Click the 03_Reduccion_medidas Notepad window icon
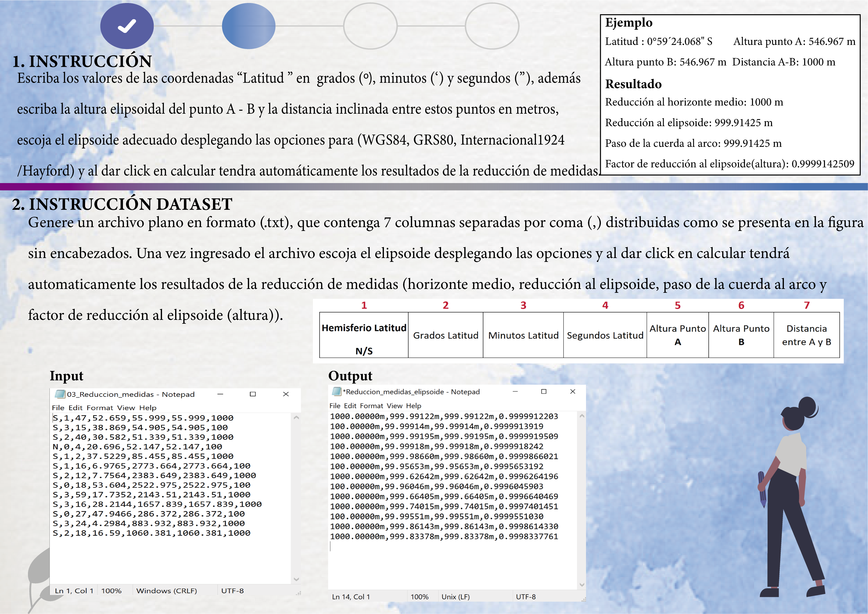Image resolution: width=868 pixels, height=614 pixels. (x=60, y=394)
